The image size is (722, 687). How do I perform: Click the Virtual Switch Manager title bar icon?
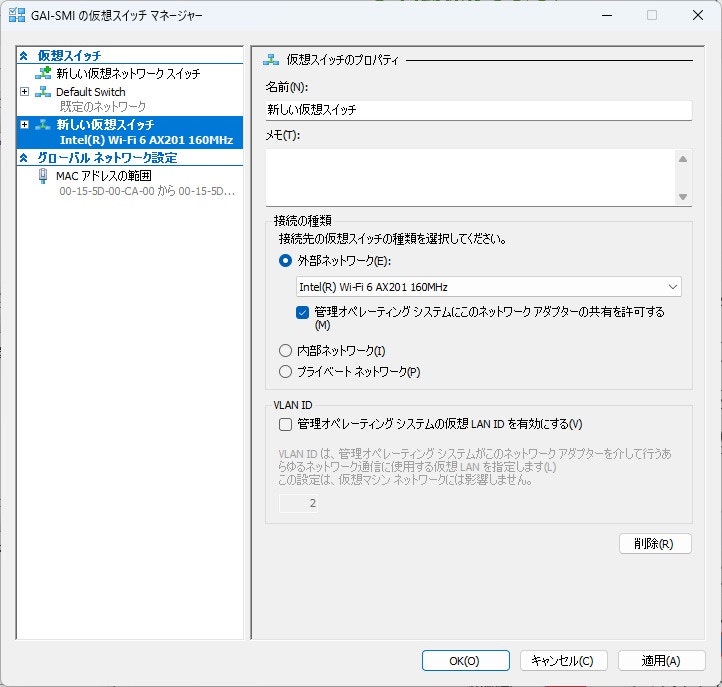click(x=17, y=15)
